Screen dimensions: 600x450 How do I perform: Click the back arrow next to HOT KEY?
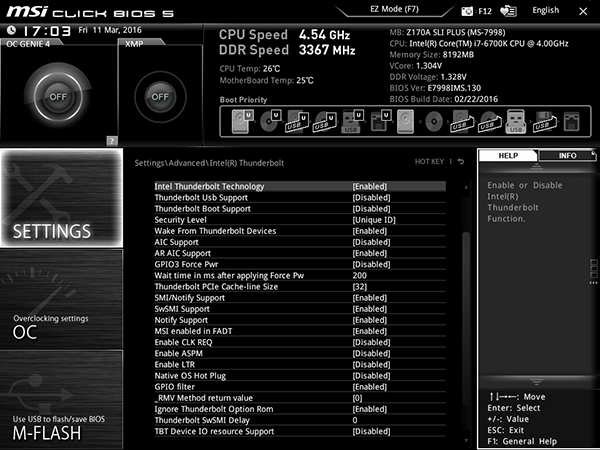[461, 161]
